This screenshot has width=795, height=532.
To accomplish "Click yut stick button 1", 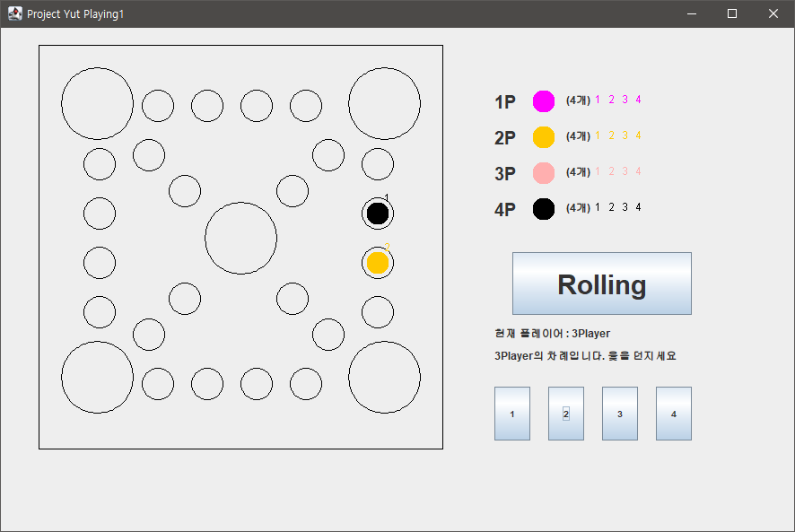I will (x=511, y=414).
